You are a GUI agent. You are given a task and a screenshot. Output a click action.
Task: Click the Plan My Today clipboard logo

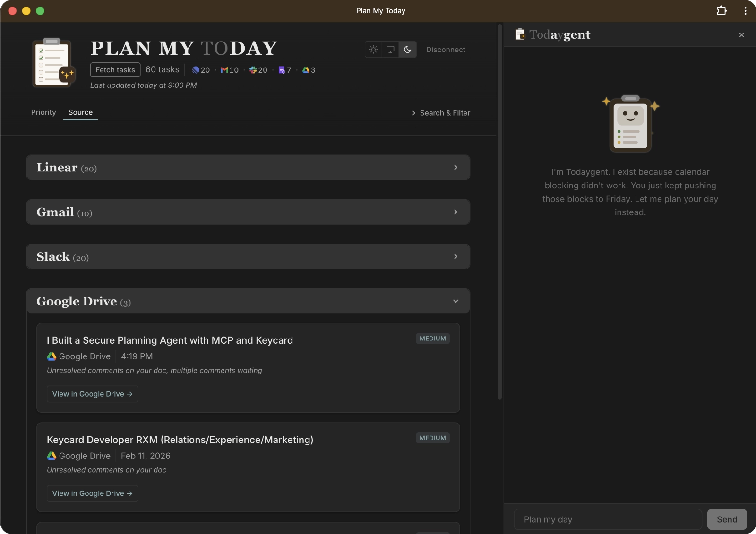pyautogui.click(x=53, y=62)
